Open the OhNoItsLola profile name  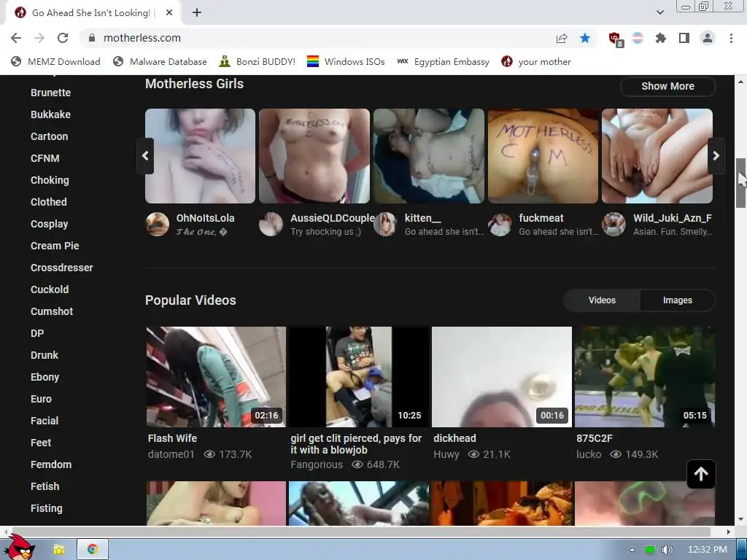(205, 218)
